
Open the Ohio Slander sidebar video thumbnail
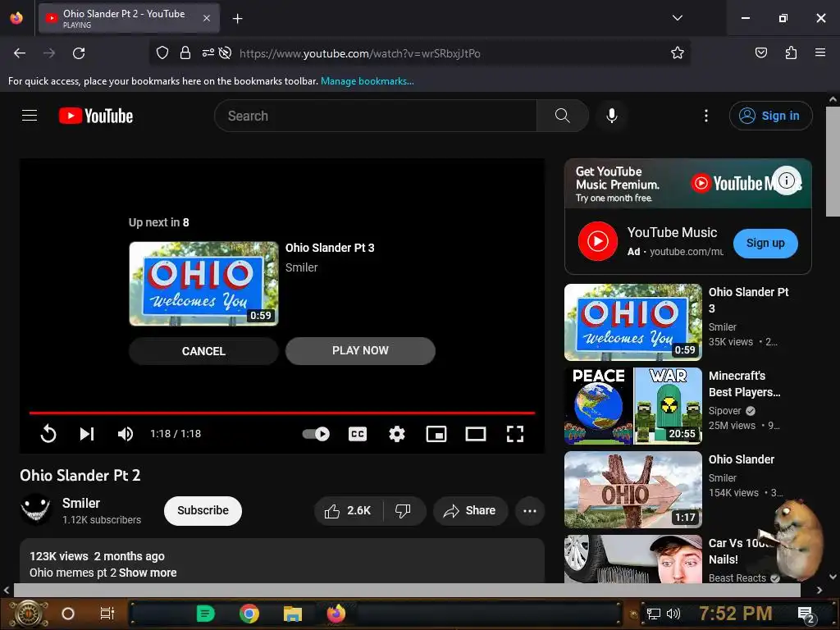tap(632, 489)
